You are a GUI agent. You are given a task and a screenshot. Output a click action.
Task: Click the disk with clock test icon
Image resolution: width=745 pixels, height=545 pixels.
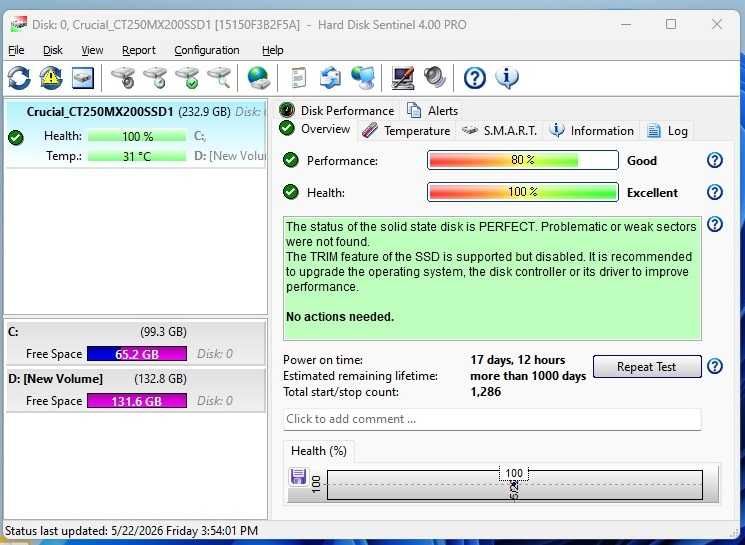155,77
